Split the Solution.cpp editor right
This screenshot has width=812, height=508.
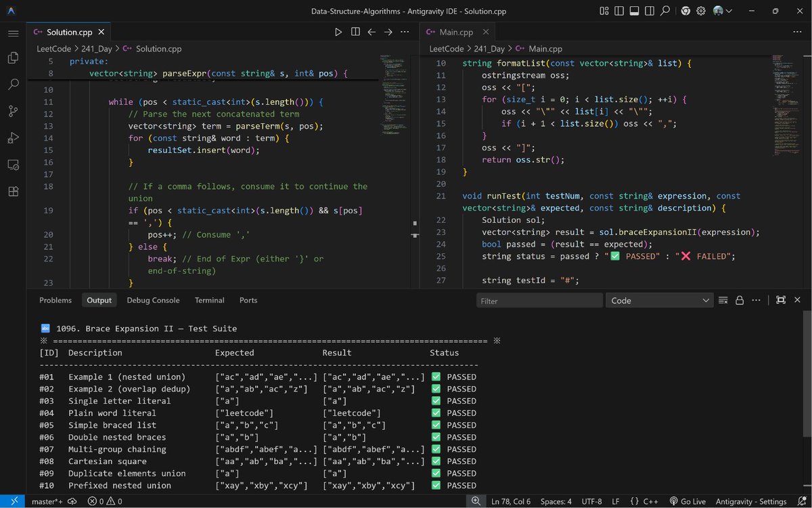(x=355, y=32)
